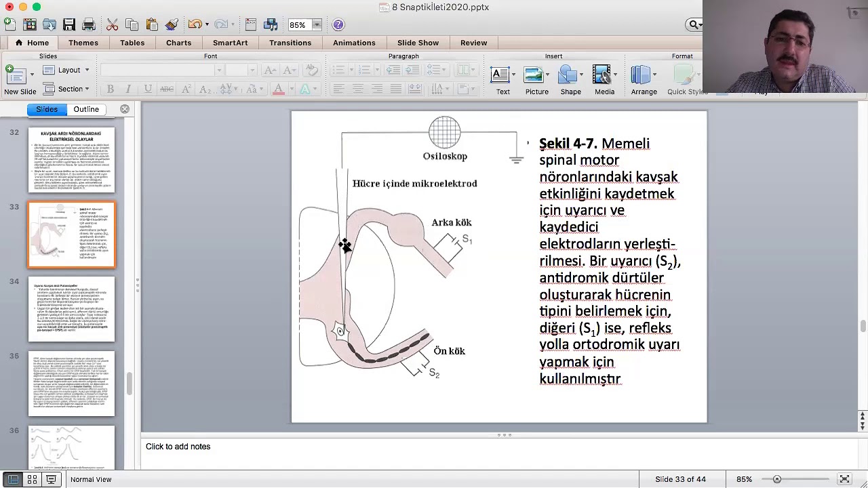Select Normal View status bar icon
Image resolution: width=868 pixels, height=488 pixels.
(x=12, y=479)
